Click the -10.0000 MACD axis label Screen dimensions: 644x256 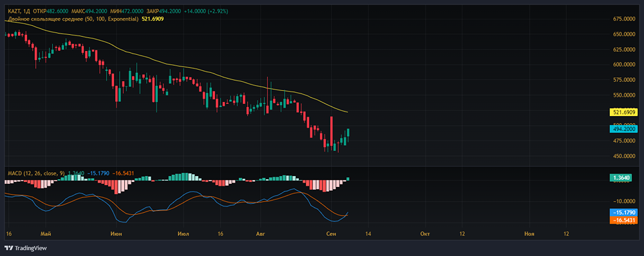pos(624,201)
